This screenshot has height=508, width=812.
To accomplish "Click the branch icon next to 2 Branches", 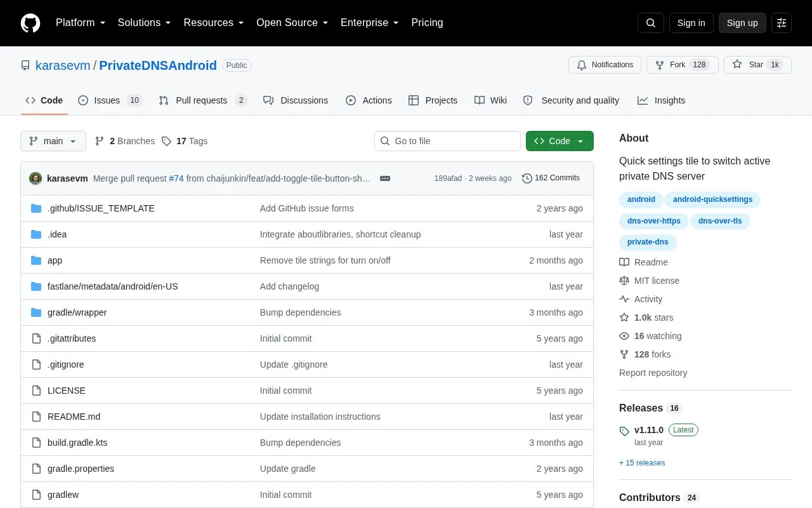I will 100,141.
